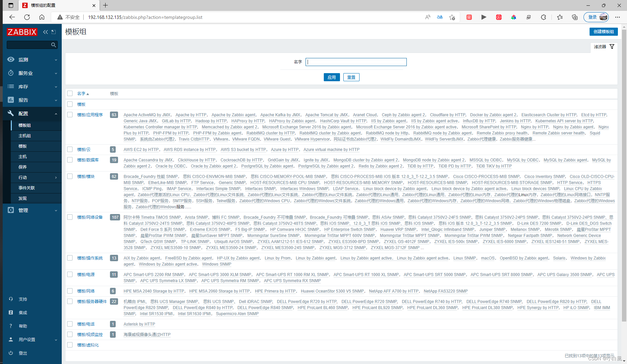Click the sidebar search magnifier icon
This screenshot has height=364, width=627.
(53, 45)
